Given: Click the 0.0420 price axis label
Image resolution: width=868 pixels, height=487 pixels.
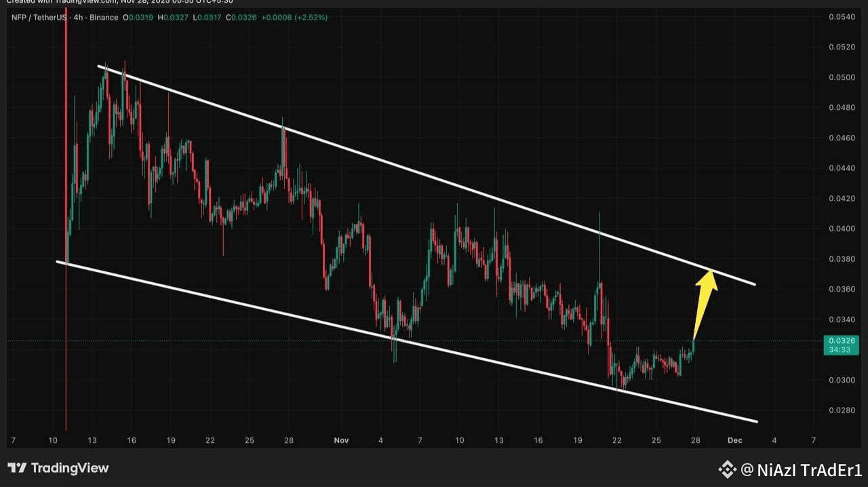Looking at the screenshot, I should [x=842, y=198].
